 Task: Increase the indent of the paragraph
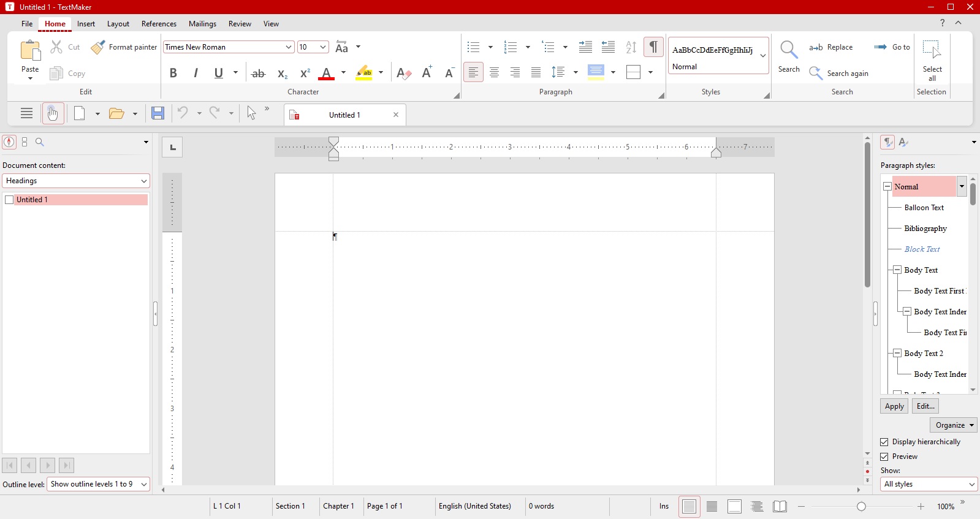tap(585, 47)
